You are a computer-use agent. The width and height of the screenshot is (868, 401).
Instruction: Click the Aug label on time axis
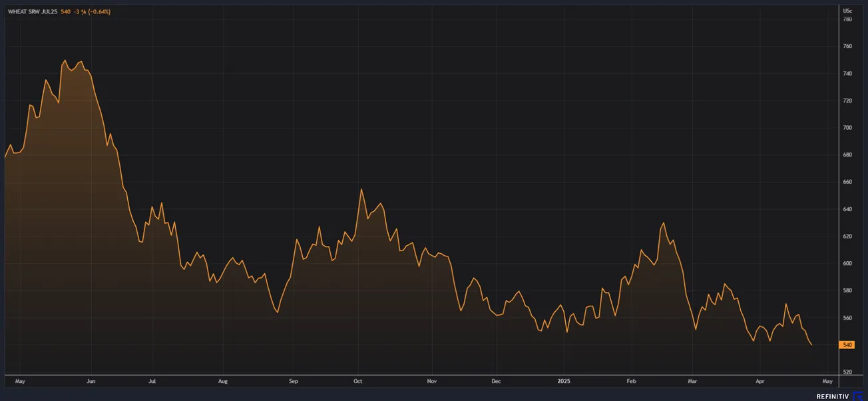(x=223, y=382)
